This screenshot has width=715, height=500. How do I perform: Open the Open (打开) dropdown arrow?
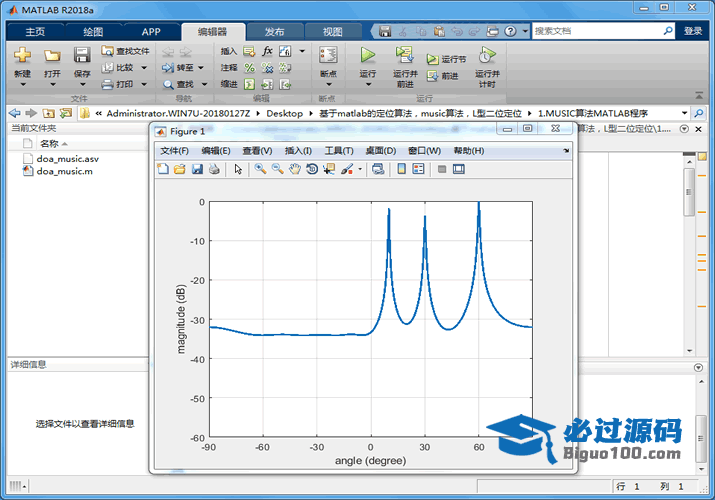(x=52, y=84)
